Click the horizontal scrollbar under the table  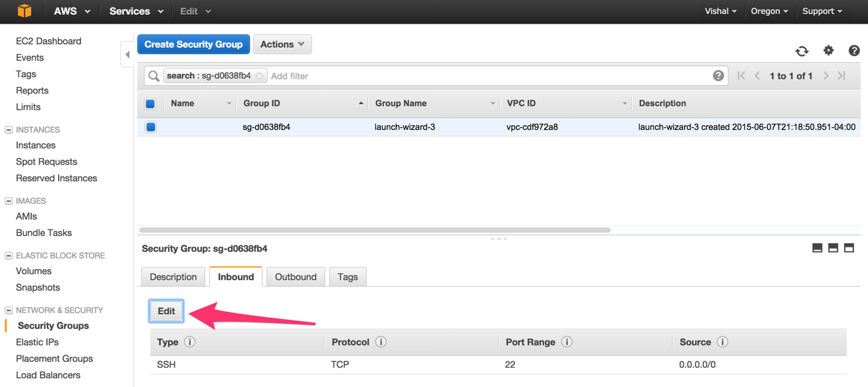[375, 230]
